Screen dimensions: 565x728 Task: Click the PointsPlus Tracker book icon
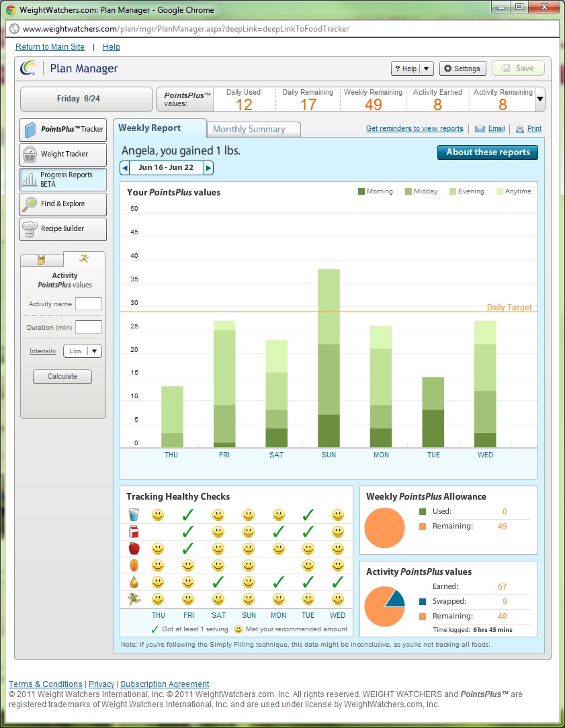click(30, 129)
